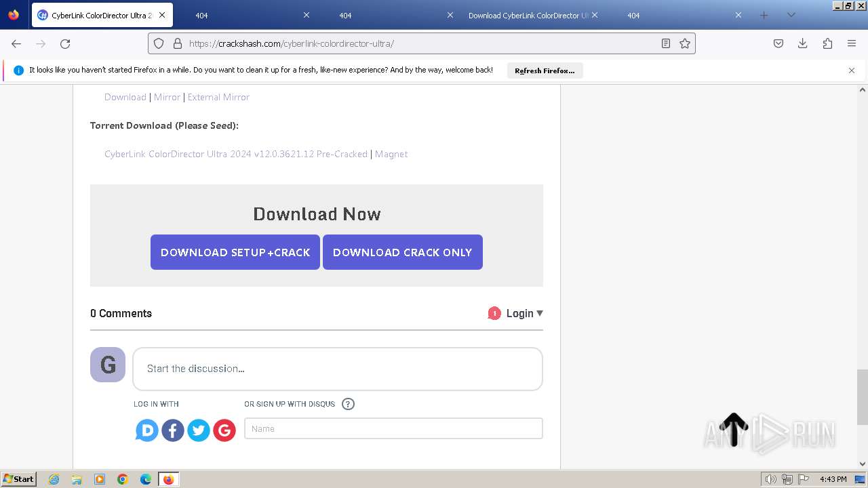Open the Magnet link
The width and height of the screenshot is (868, 488).
pyautogui.click(x=391, y=154)
